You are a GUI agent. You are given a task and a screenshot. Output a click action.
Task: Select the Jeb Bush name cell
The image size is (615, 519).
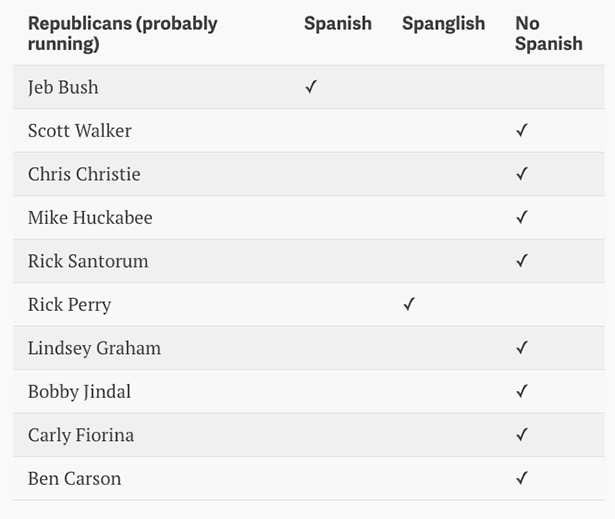63,87
